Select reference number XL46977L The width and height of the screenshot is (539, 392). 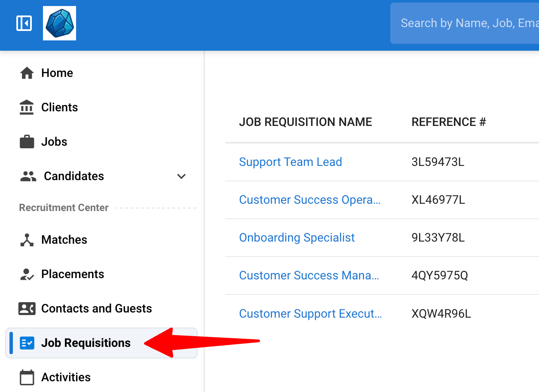[x=438, y=200]
